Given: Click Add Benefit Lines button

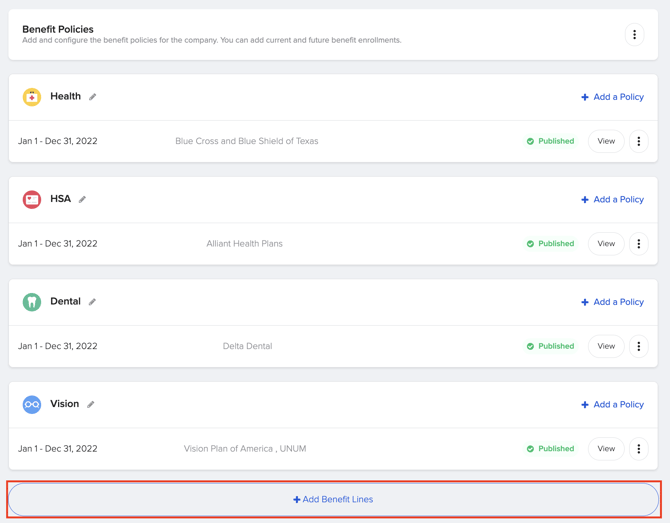Looking at the screenshot, I should [x=333, y=499].
